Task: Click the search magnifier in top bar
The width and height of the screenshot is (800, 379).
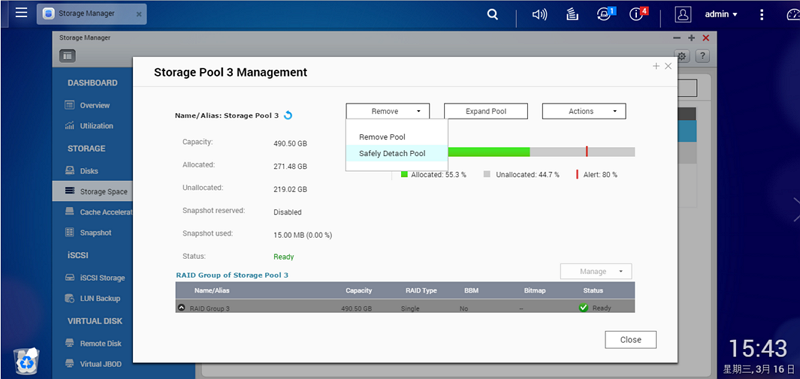Action: [492, 15]
